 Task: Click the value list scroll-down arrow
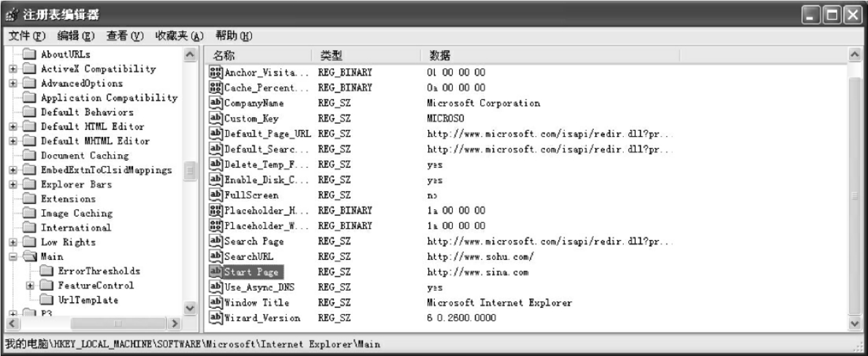[855, 324]
